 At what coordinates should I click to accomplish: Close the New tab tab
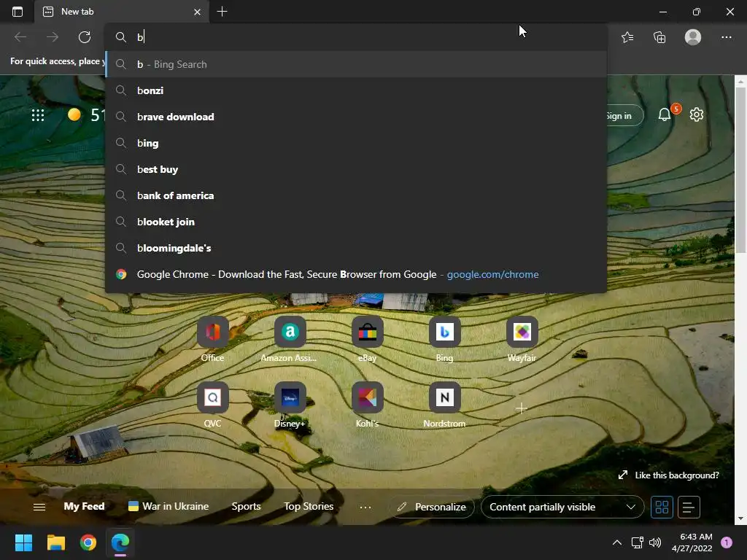click(x=197, y=12)
